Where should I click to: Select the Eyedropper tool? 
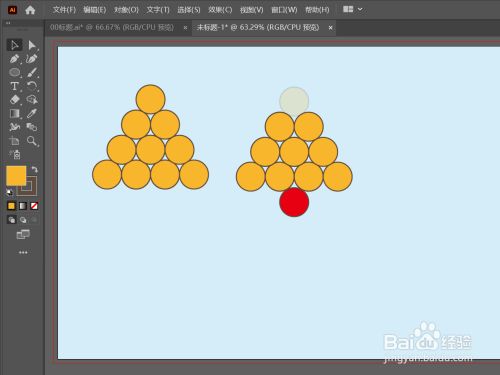32,113
